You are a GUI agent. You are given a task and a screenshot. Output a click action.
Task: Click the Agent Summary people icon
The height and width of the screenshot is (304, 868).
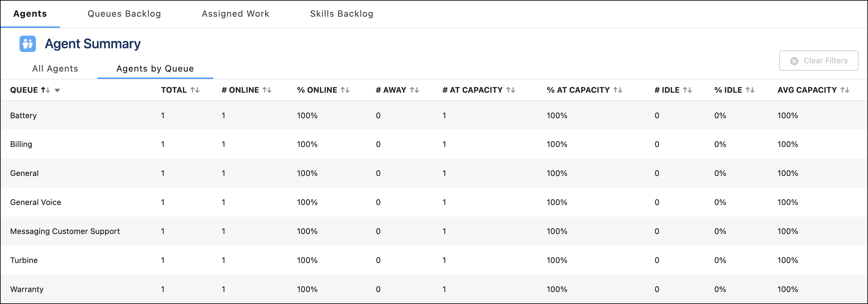click(27, 44)
